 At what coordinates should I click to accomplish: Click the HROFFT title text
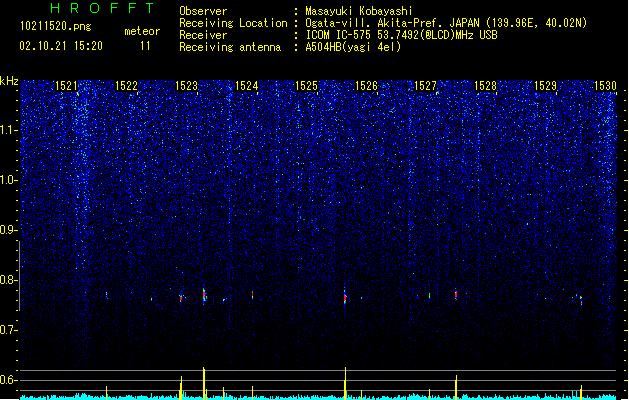(102, 8)
